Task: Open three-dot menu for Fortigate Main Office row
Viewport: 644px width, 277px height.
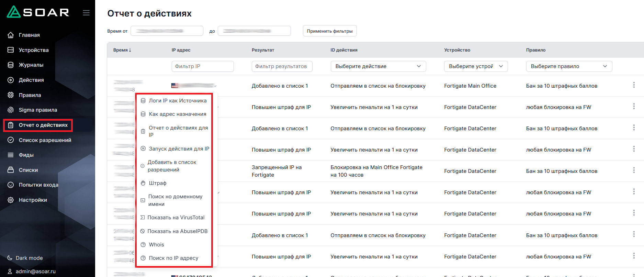Action: pos(634,85)
